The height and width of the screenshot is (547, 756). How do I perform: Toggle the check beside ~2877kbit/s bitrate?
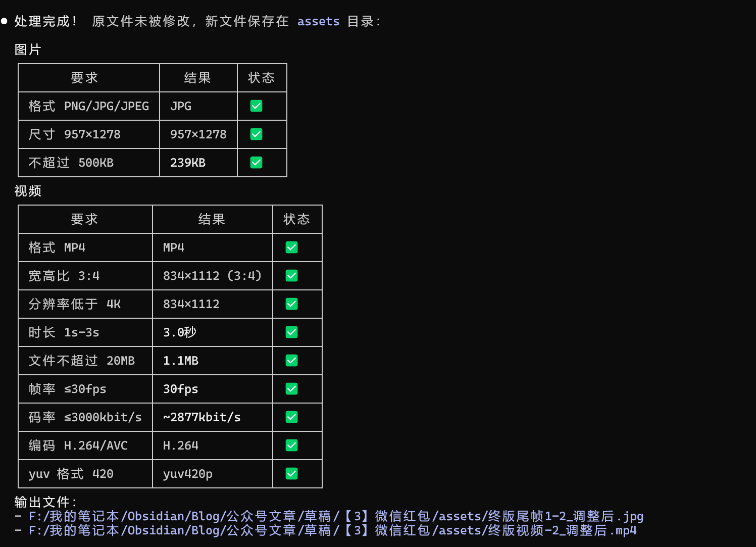(x=291, y=417)
